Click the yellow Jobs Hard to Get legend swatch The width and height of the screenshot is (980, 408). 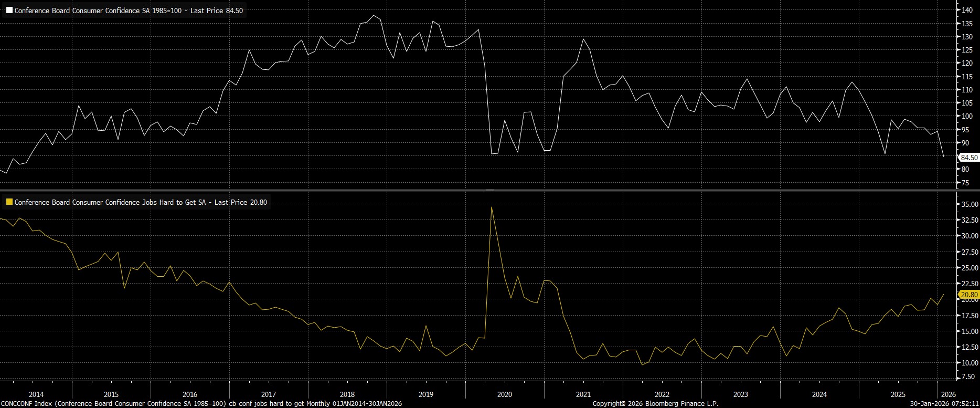point(9,202)
